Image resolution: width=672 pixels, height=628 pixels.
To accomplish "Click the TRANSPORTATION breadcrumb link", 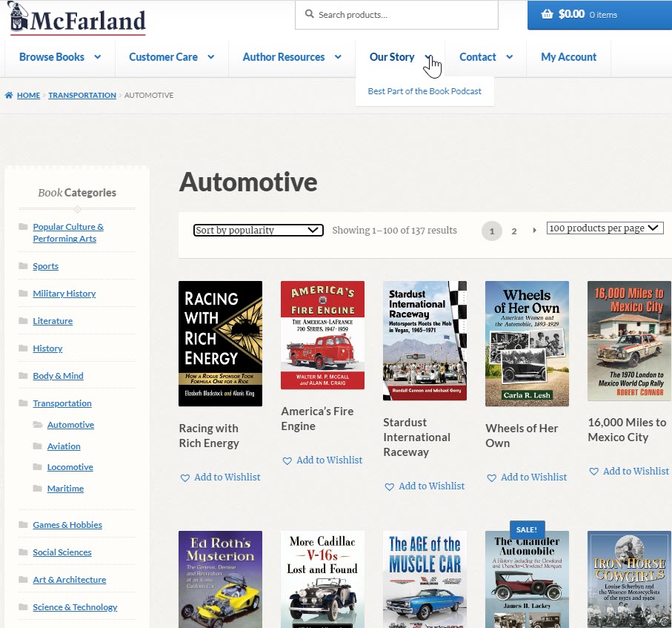I will (82, 95).
